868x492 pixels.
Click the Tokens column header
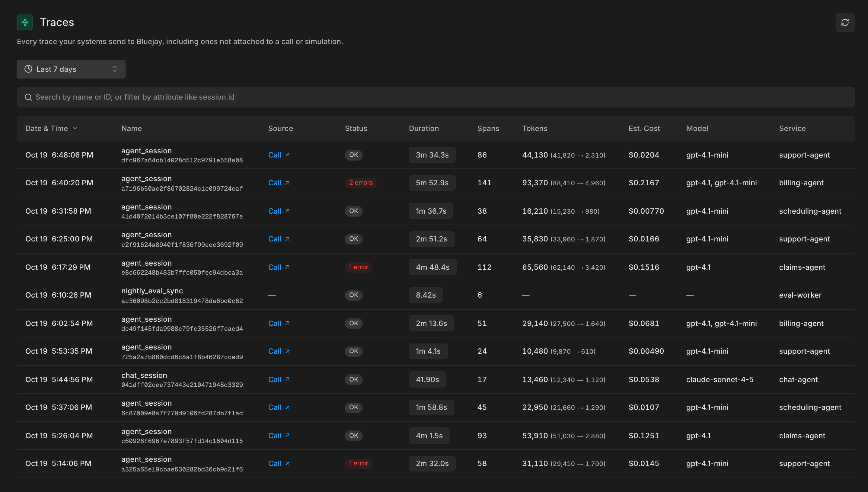535,128
